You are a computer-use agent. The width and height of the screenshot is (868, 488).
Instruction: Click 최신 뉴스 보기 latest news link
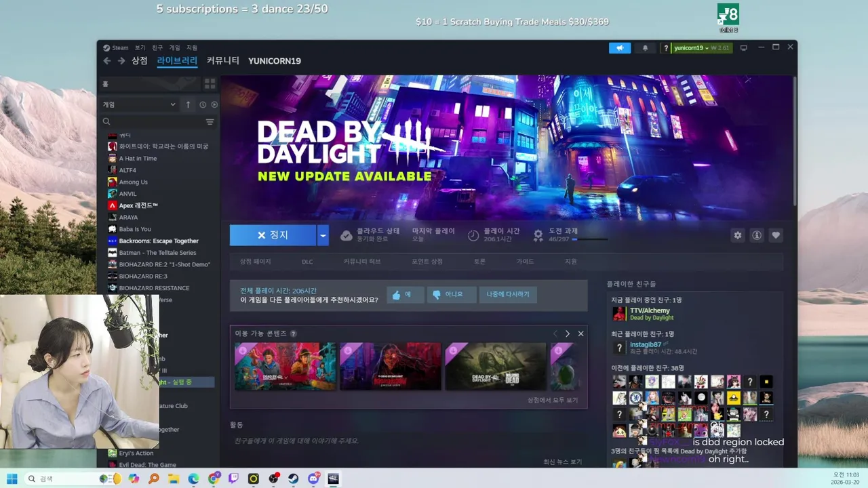coord(562,462)
